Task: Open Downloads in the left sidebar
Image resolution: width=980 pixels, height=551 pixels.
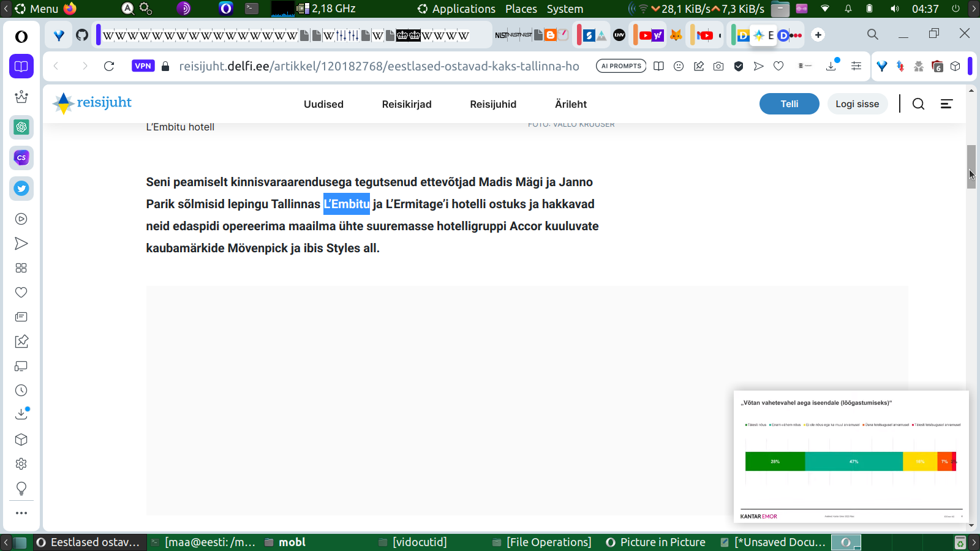Action: click(21, 414)
